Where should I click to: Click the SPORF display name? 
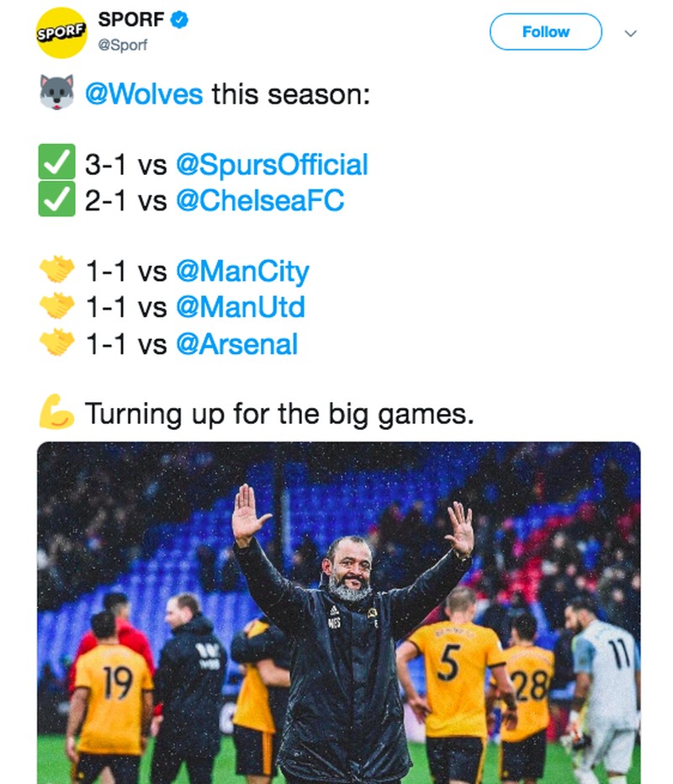pyautogui.click(x=131, y=19)
